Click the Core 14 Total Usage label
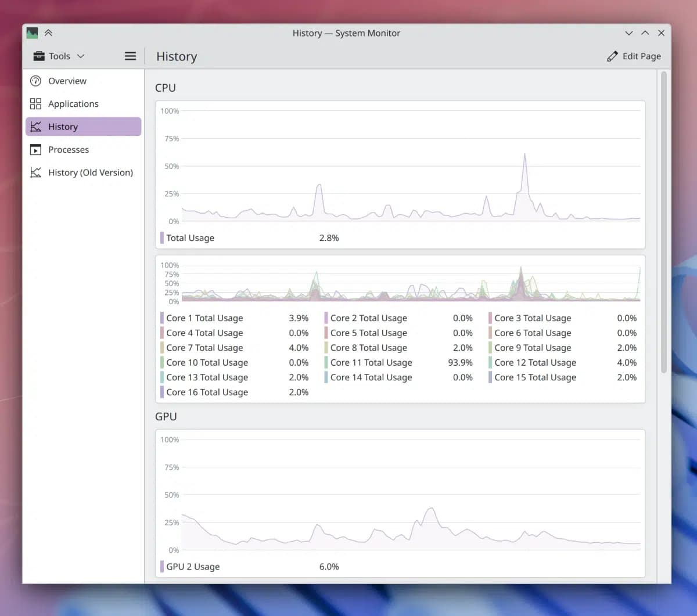 point(371,377)
